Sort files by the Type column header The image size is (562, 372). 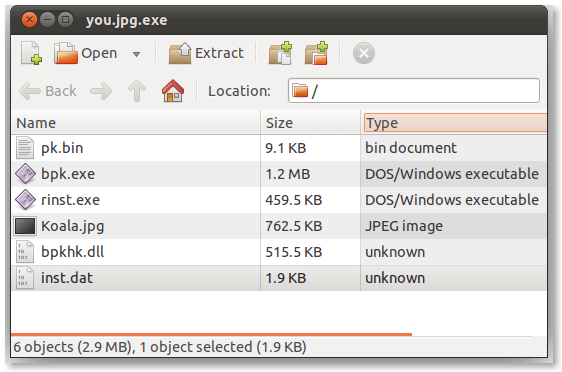pyautogui.click(x=455, y=123)
